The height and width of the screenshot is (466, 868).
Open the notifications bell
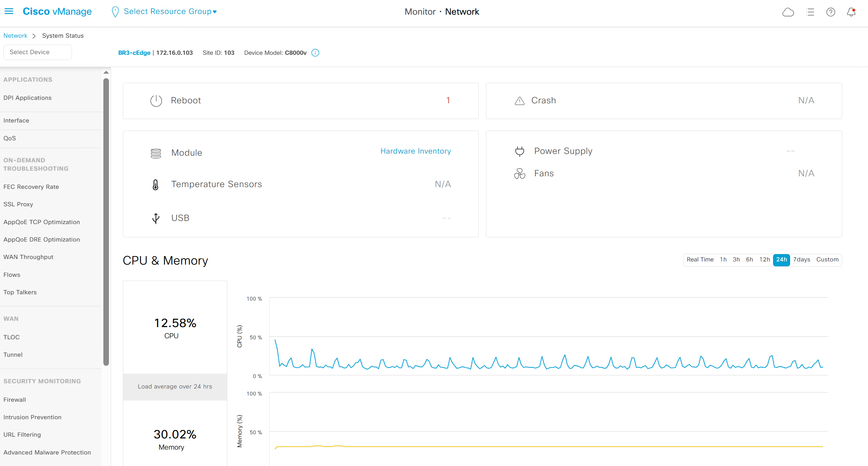[x=851, y=12]
